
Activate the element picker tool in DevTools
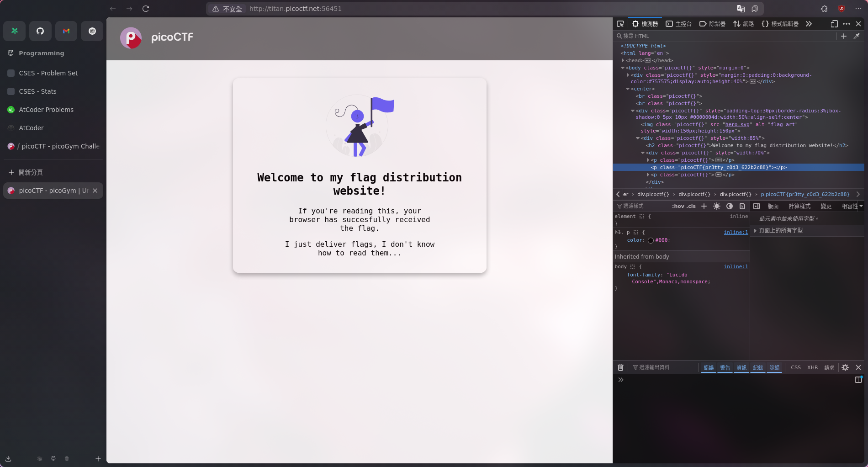[x=620, y=24]
